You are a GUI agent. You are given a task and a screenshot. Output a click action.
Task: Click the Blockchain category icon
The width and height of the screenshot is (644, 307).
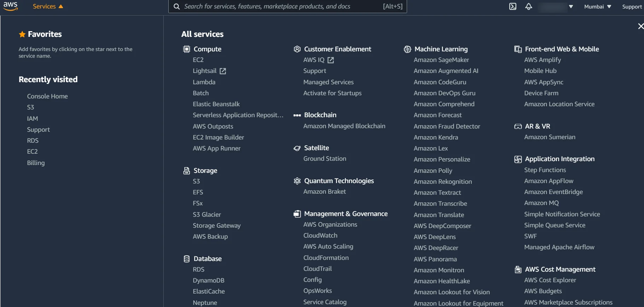coord(297,115)
